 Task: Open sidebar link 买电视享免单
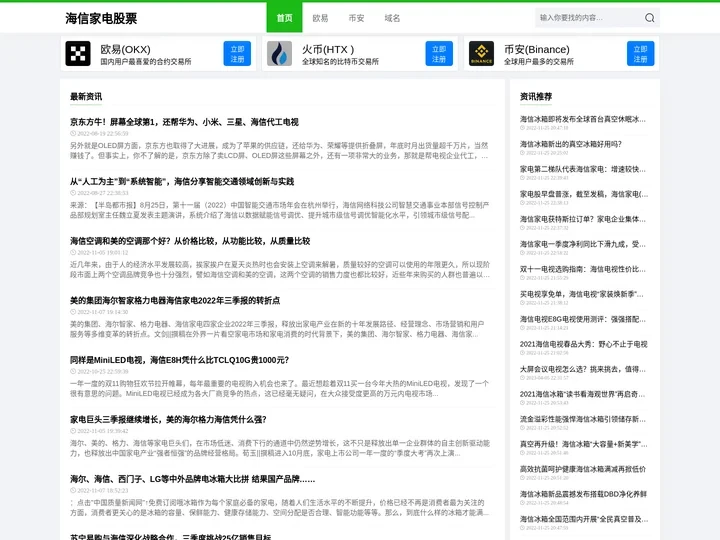coord(582,294)
